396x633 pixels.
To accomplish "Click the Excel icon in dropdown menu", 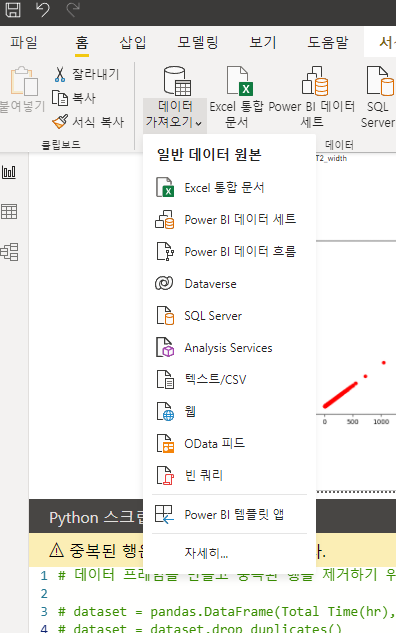I will pos(165,187).
